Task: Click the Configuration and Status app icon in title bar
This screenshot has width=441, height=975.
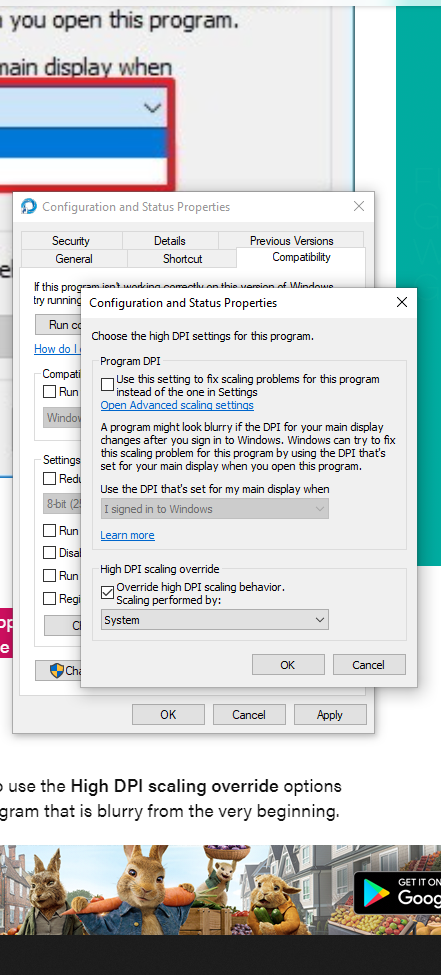Action: 29,206
